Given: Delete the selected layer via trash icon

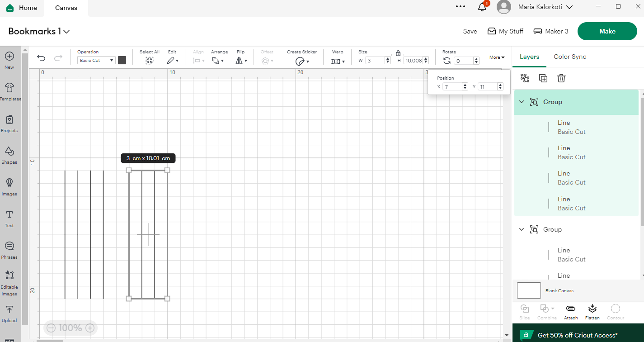Looking at the screenshot, I should pyautogui.click(x=561, y=78).
